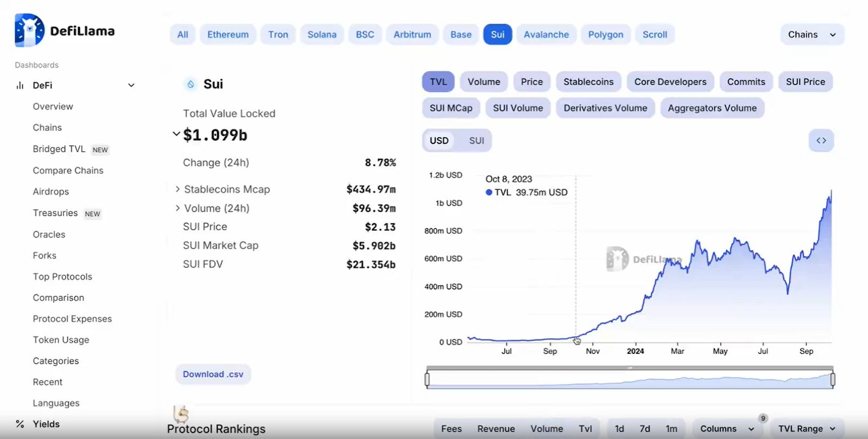Viewport: 868px width, 439px height.
Task: Select the Tron chain tab
Action: [278, 35]
